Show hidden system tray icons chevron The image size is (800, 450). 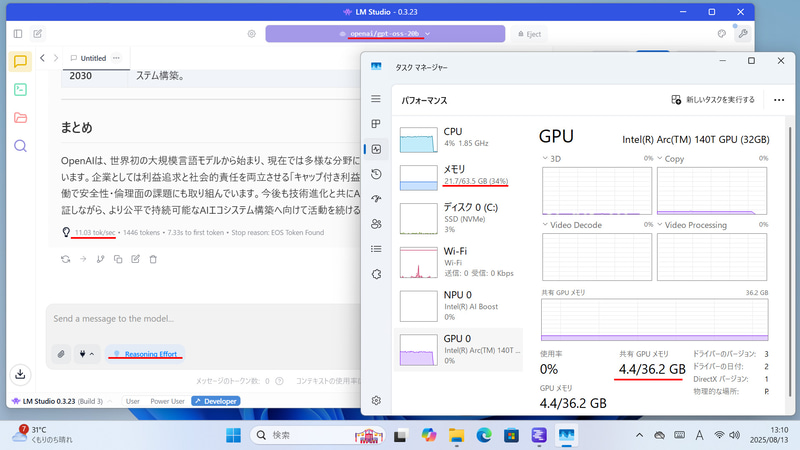(x=639, y=435)
